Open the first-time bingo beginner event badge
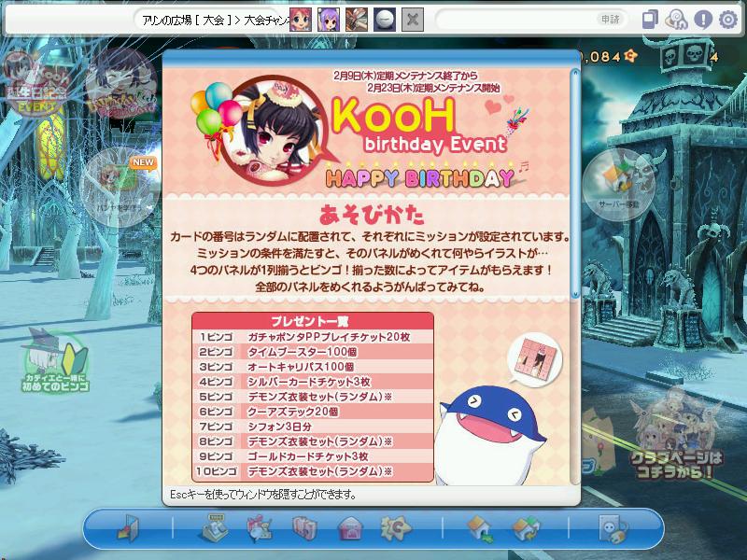Screen dimensions: 747x560 tap(55, 360)
